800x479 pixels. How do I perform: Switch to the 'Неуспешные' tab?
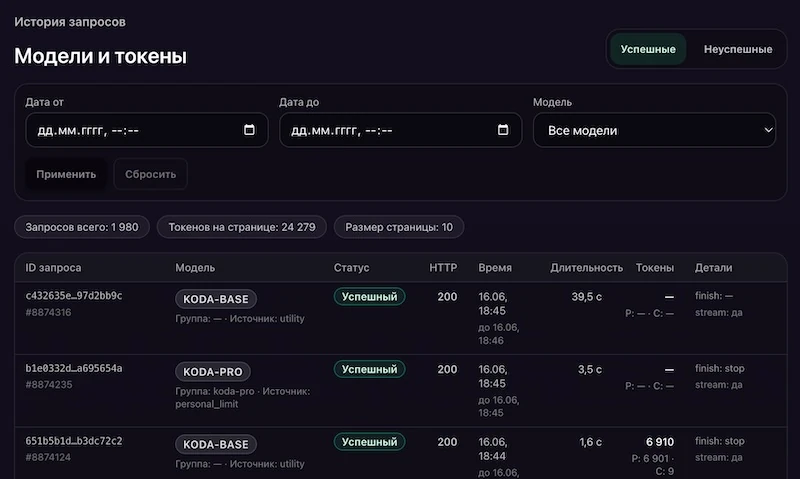pyautogui.click(x=738, y=49)
